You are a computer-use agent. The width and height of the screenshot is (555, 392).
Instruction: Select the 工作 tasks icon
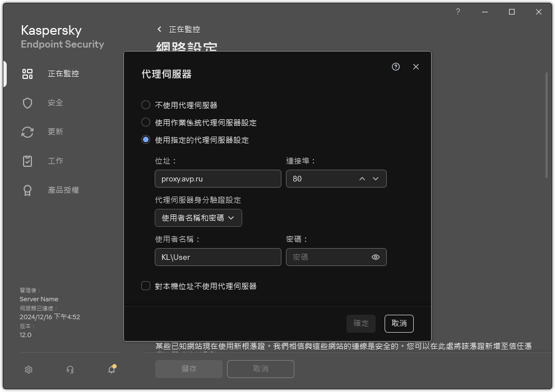point(27,161)
